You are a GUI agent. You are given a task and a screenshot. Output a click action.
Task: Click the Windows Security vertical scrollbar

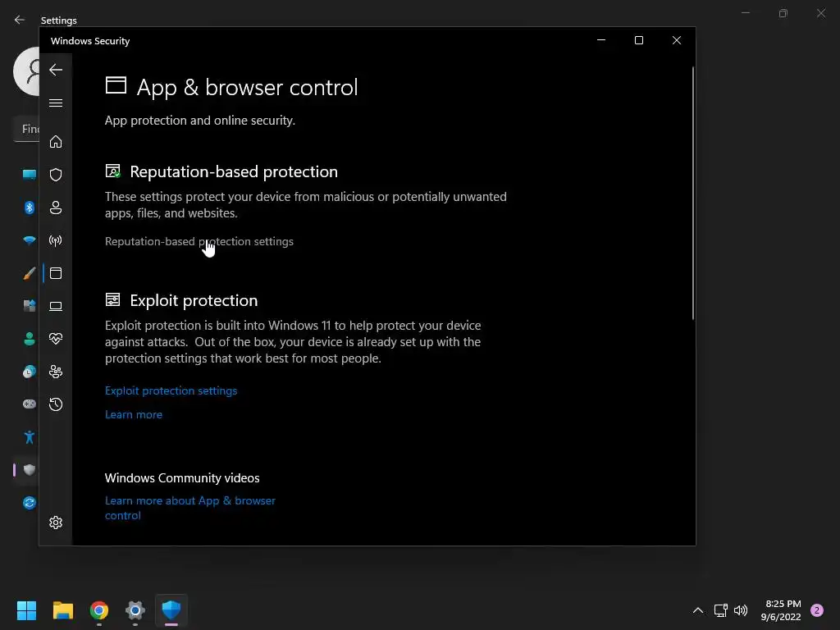pos(692,193)
